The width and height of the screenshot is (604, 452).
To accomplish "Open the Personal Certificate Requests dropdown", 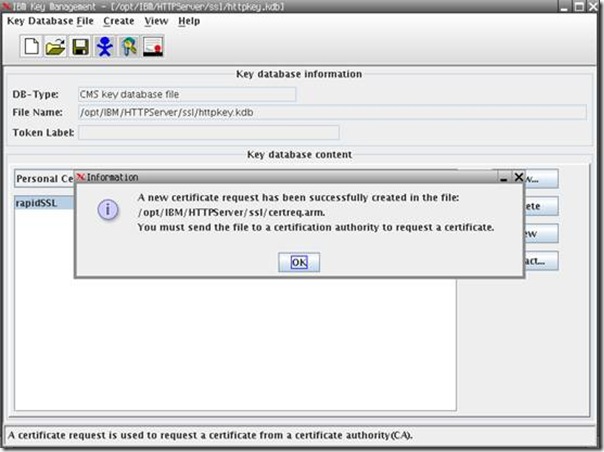I will (45, 179).
